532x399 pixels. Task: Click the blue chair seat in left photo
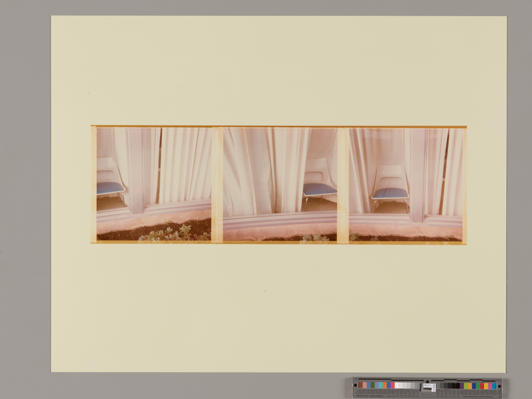click(x=109, y=188)
